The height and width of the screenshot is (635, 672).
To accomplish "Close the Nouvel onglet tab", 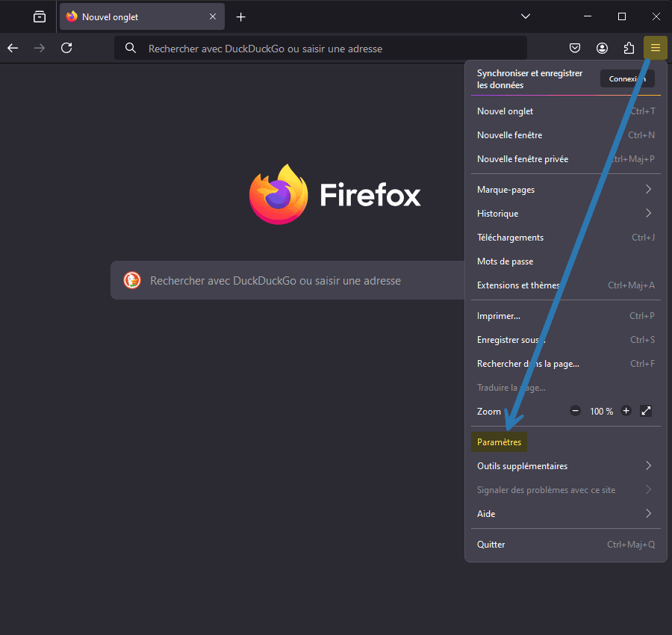I will tap(213, 16).
